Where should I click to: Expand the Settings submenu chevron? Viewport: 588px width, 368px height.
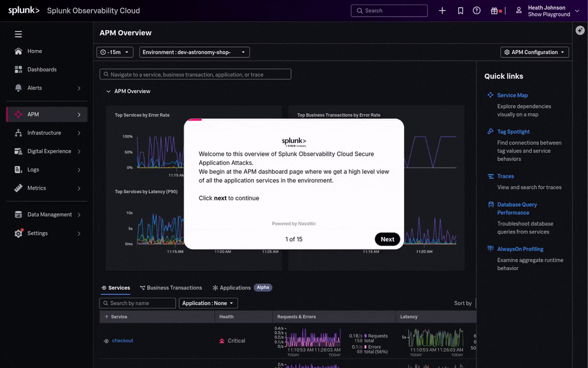(x=79, y=234)
